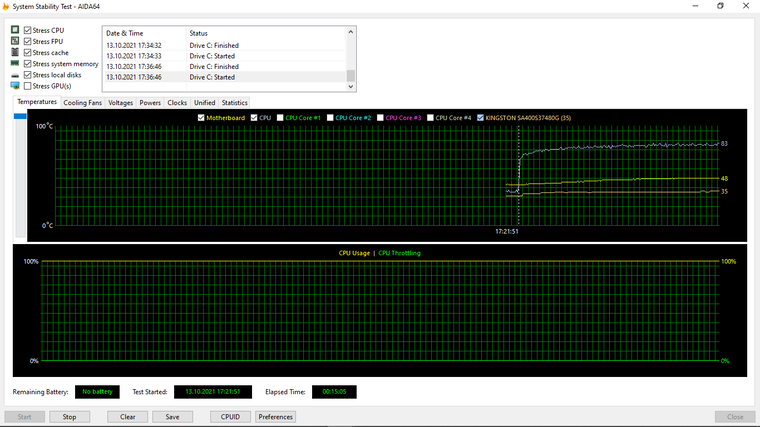The height and width of the screenshot is (427, 760).
Task: Uncheck Stress CPU checkbox
Action: tap(28, 30)
